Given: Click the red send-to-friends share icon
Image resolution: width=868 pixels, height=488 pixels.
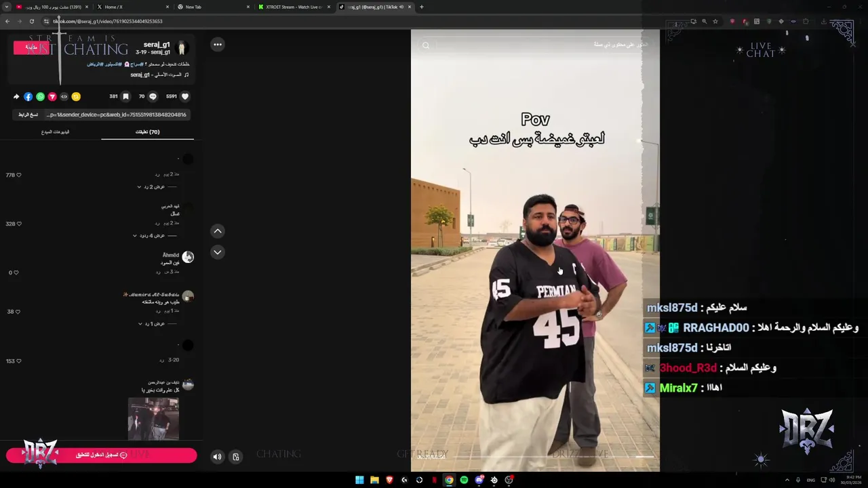Looking at the screenshot, I should (x=52, y=97).
